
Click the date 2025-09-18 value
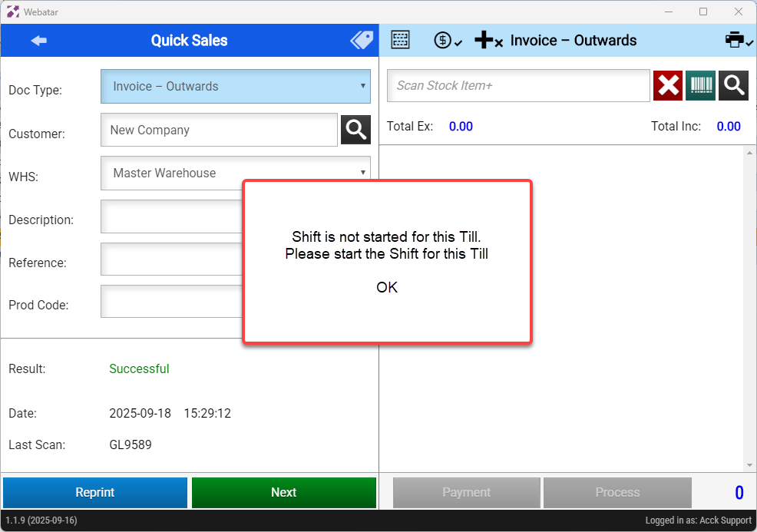point(140,413)
